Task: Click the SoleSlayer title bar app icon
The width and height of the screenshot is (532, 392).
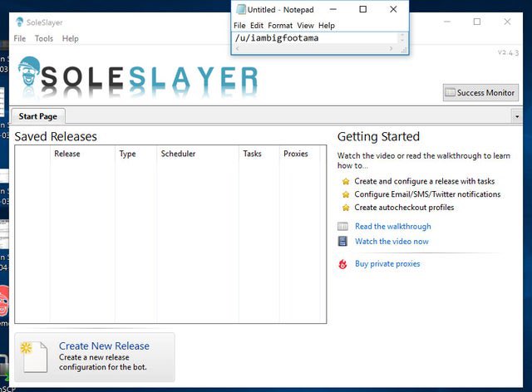Action: click(19, 22)
